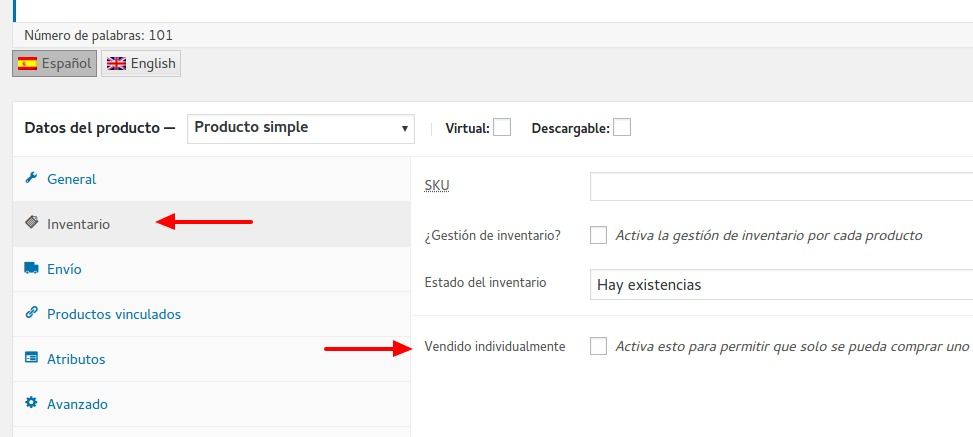Click the Spanish flag icon
Image resolution: width=973 pixels, height=437 pixels.
[x=27, y=63]
